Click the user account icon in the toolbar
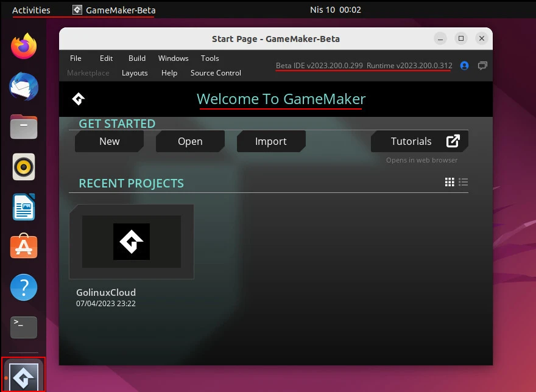Image resolution: width=536 pixels, height=392 pixels. tap(464, 66)
